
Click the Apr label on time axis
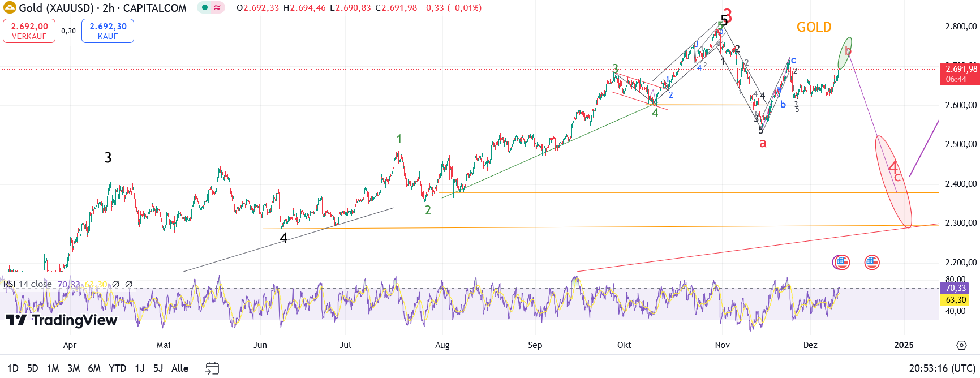(x=70, y=345)
